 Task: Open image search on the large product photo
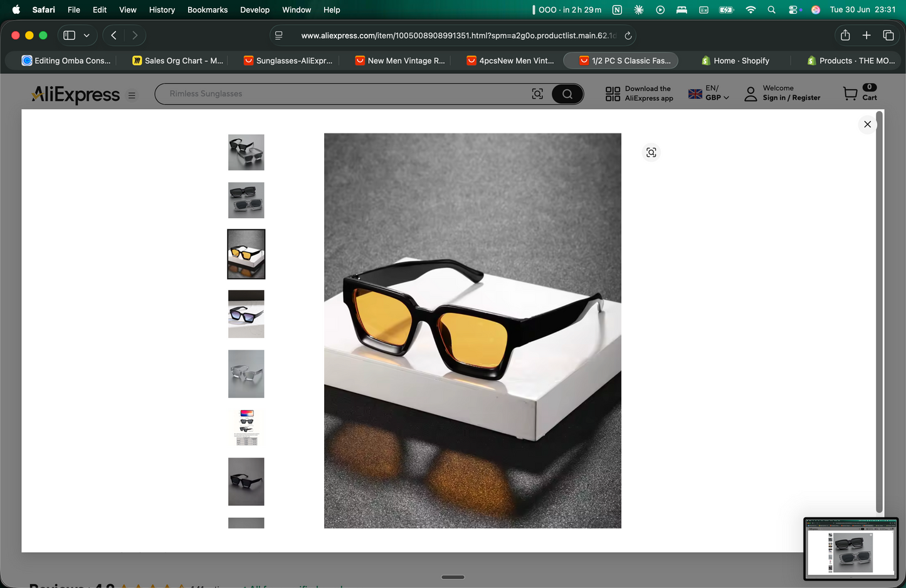coord(651,152)
